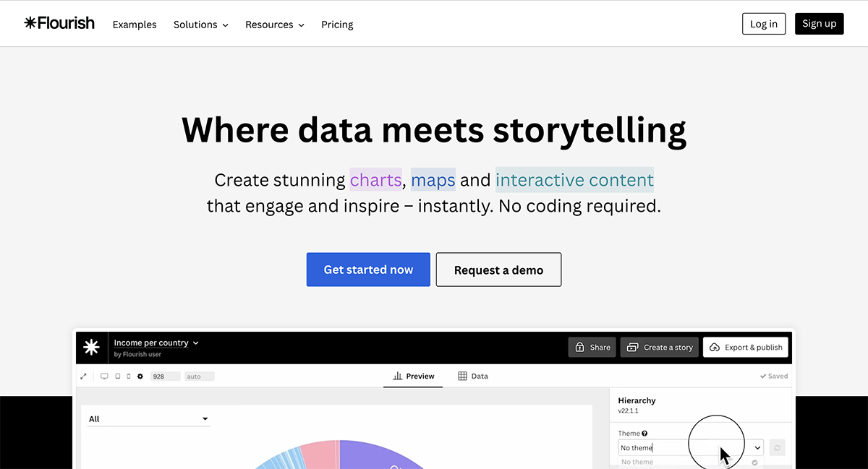Open the Pricing page link
This screenshot has height=469, width=868.
click(x=337, y=25)
